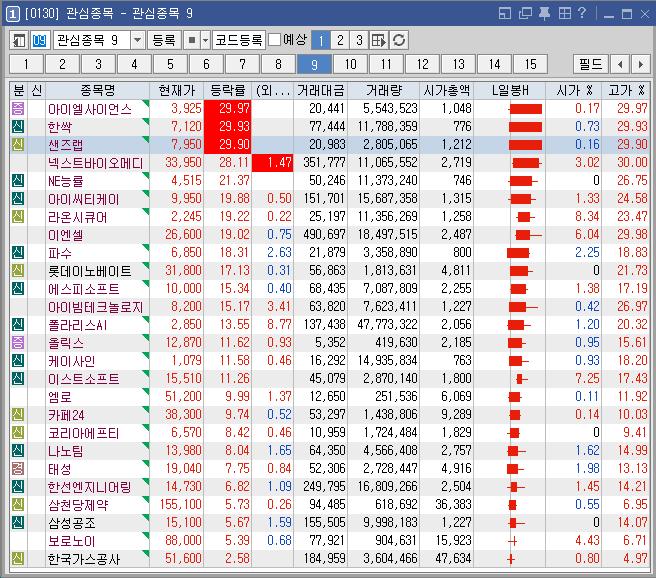Click the column layout settings icon

click(379, 41)
